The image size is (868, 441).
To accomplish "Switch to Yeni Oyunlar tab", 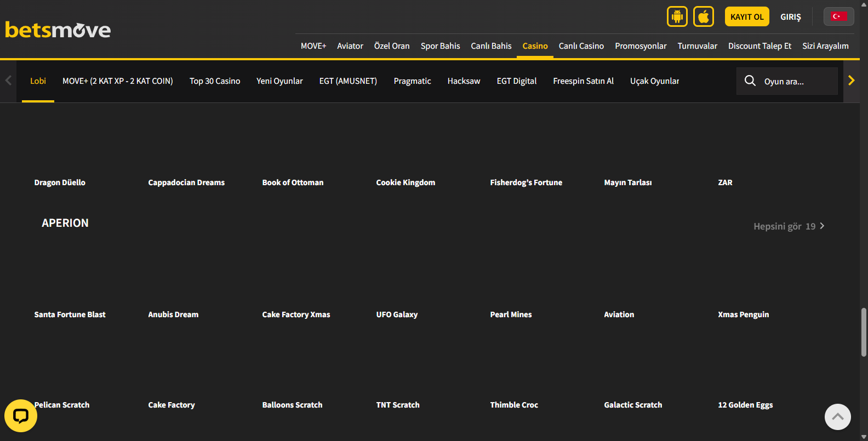I will pyautogui.click(x=279, y=81).
